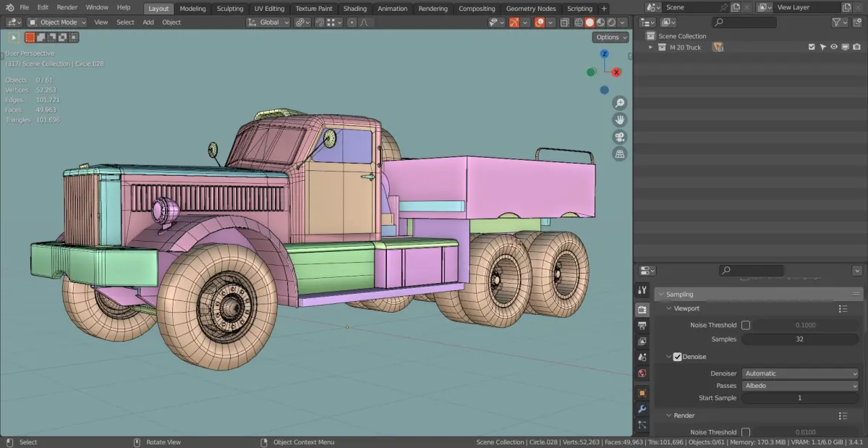Disable M 20 Truck in renders camera icon
Image resolution: width=868 pixels, height=448 pixels.
point(856,47)
